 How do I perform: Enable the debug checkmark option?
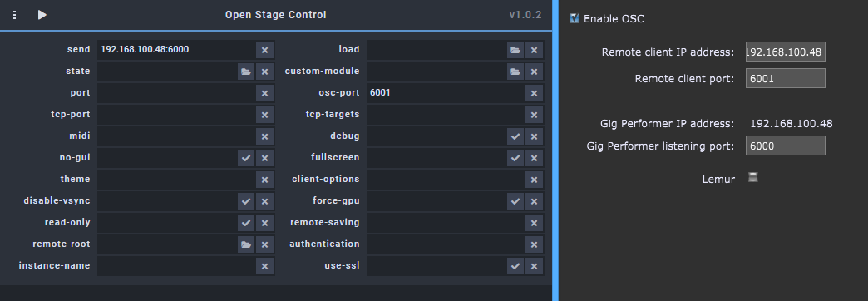click(515, 136)
